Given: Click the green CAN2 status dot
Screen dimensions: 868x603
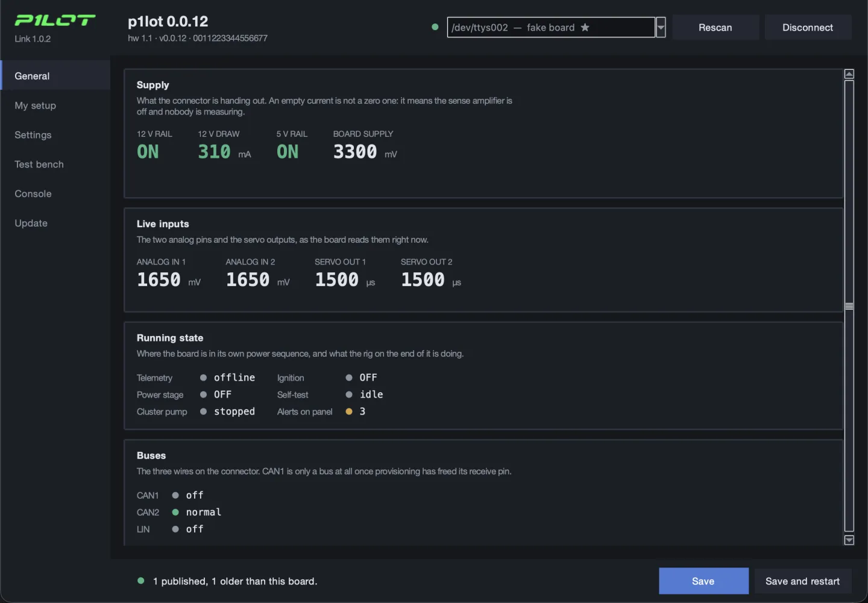Looking at the screenshot, I should [175, 512].
